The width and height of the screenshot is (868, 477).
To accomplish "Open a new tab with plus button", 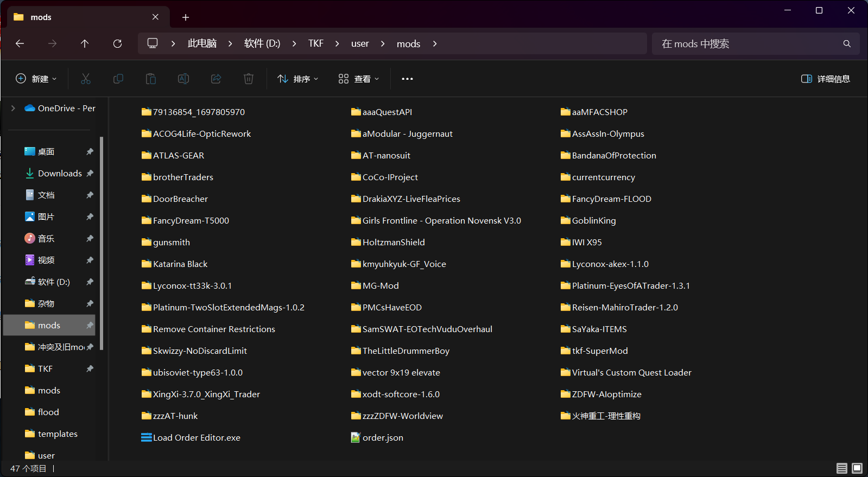I will coord(186,17).
